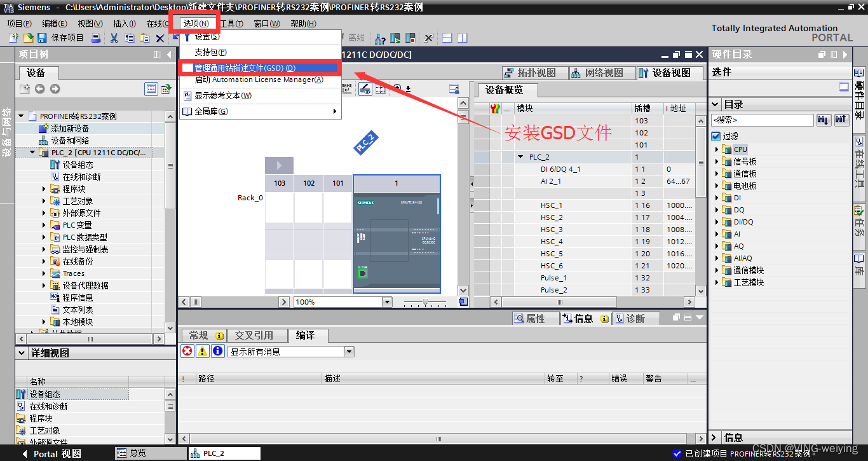Expand the 程序块 node in project tree
868x461 pixels.
(44, 189)
